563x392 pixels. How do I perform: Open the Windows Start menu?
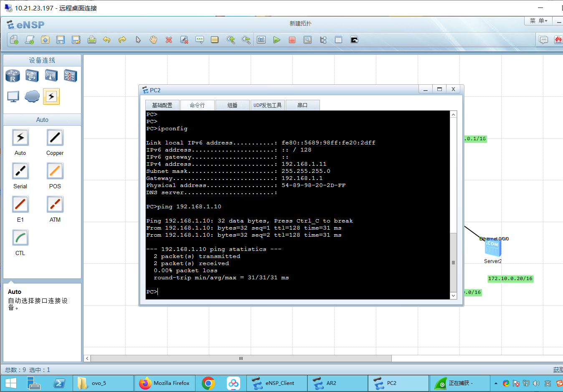(10, 383)
